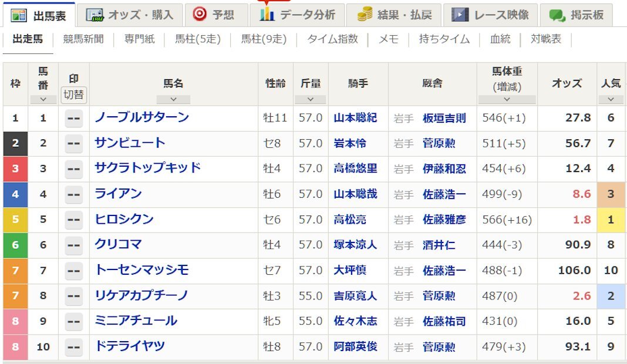Screen dimensions: 627x364
Task: Toggle the 印 mark for ヒロシクン
Action: click(73, 220)
